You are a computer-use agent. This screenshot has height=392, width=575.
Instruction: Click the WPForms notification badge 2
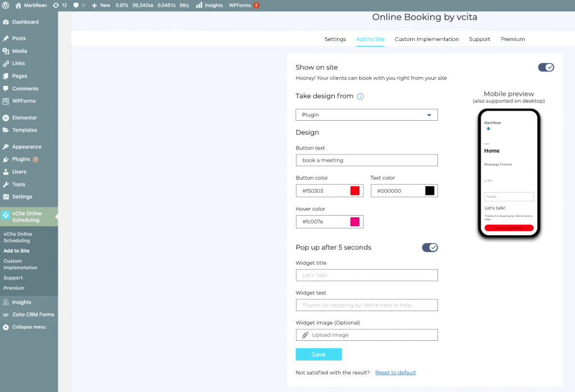point(256,6)
